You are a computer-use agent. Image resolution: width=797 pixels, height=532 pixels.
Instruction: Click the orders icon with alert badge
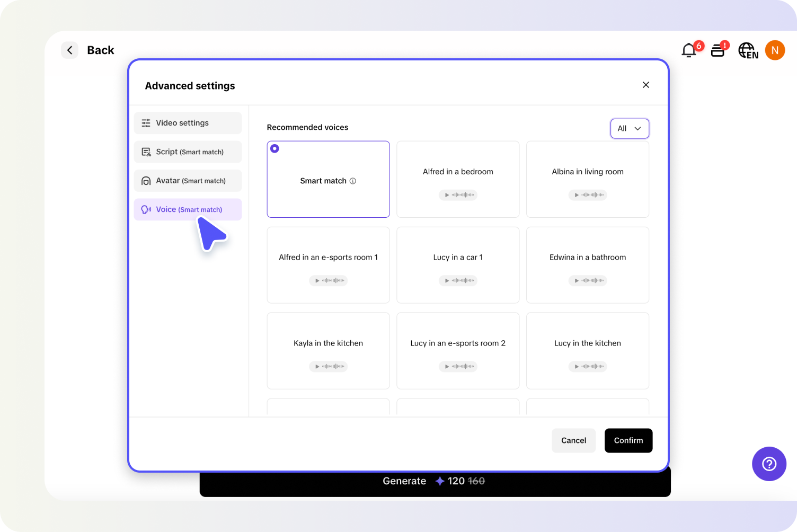tap(718, 50)
